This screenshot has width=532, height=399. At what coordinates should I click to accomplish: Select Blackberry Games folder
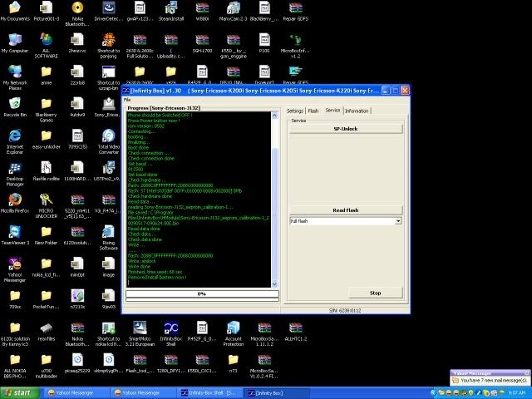pyautogui.click(x=47, y=110)
